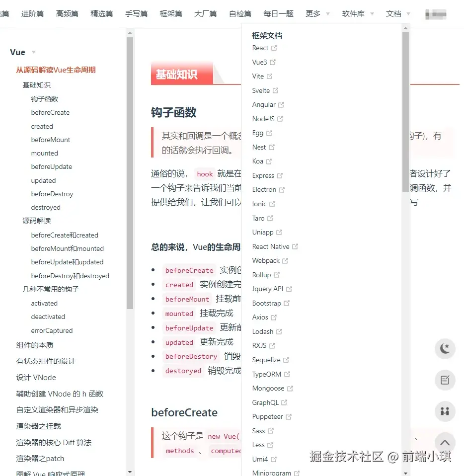The height and width of the screenshot is (476, 464).
Task: Click external link icon beside Egg
Action: (269, 133)
